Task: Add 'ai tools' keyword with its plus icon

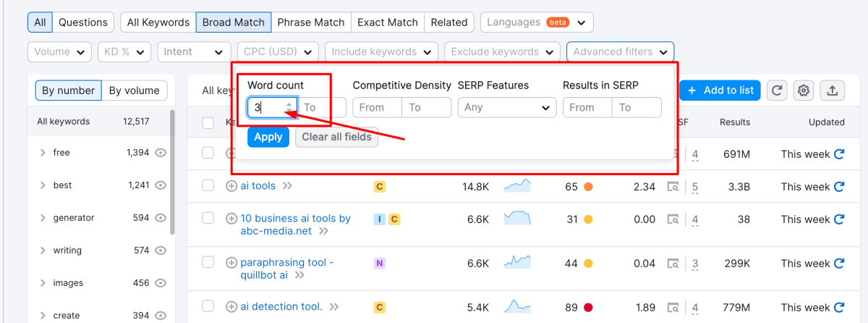Action: coord(231,186)
